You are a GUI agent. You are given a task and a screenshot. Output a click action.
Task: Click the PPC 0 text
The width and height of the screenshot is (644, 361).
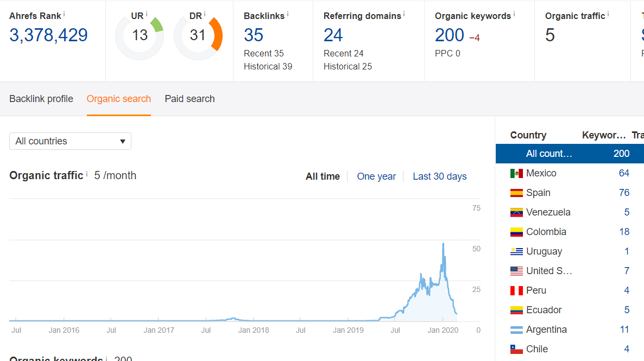tap(447, 53)
